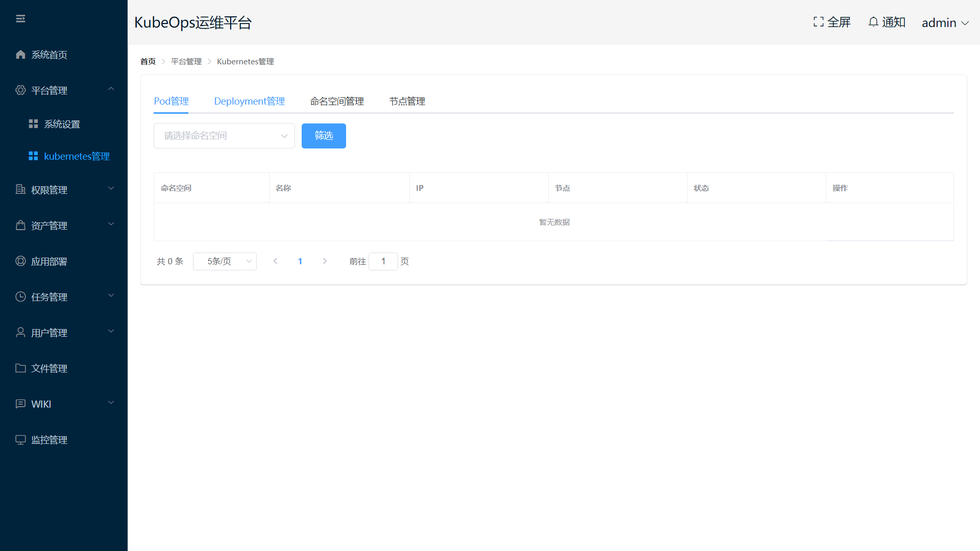Viewport: 980px width, 551px height.
Task: Click the folder icon for 文件管理
Action: (x=20, y=368)
